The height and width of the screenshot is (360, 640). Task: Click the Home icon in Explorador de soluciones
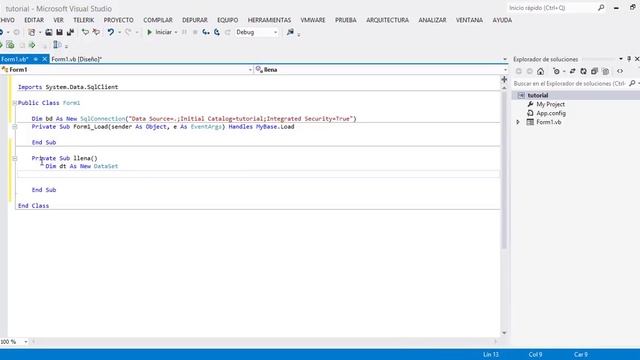coord(540,71)
